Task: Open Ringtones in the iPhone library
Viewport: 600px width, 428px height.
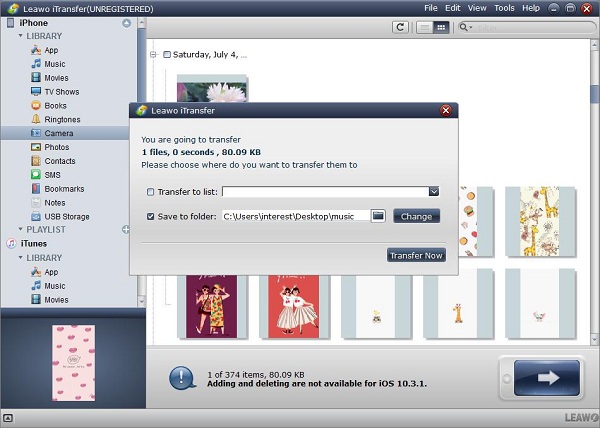Action: pyautogui.click(x=61, y=119)
